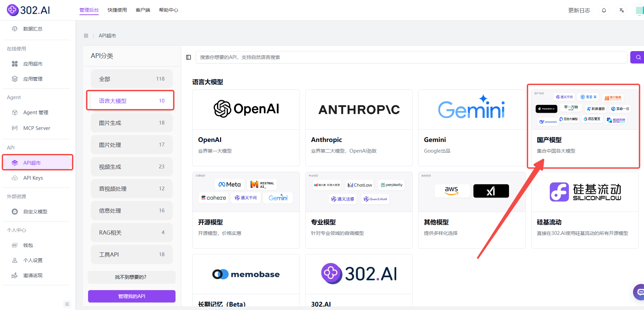Click the perplexity logo in 专业模型
Viewport: 644px width, 310px height.
click(391, 185)
